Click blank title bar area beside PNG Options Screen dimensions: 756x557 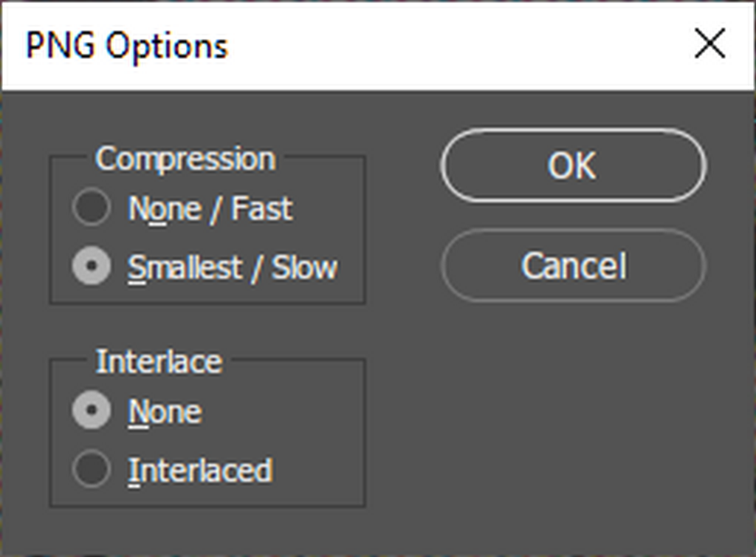[x=458, y=46]
